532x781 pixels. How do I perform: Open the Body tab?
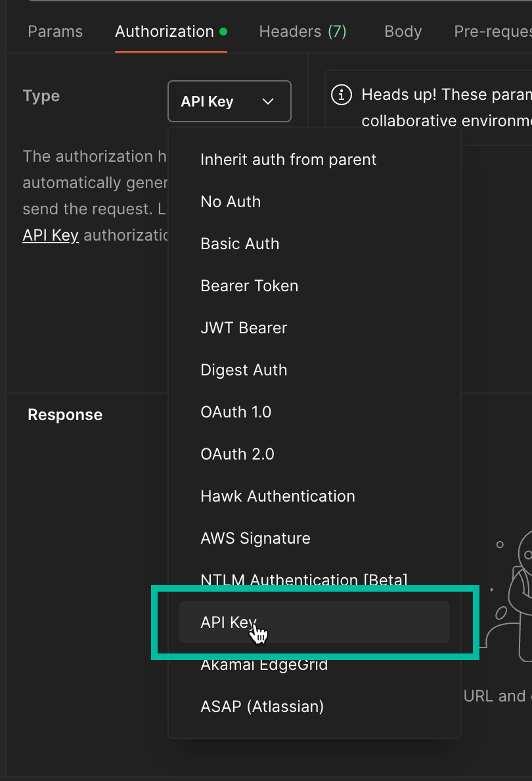click(403, 32)
